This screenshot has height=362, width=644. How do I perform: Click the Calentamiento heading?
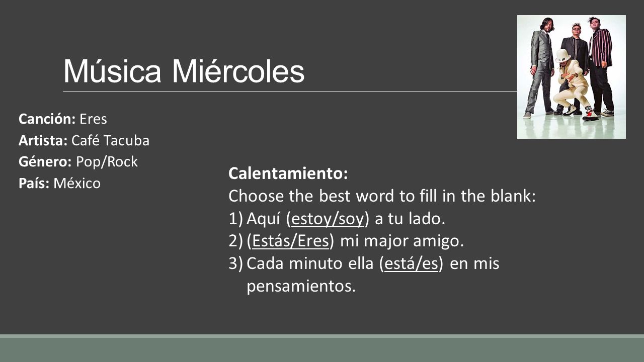point(288,173)
